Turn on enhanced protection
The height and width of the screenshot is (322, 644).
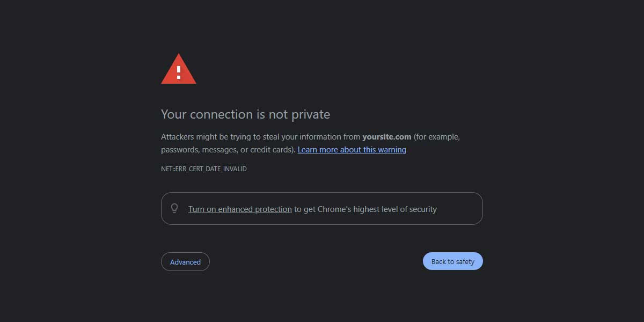point(240,209)
